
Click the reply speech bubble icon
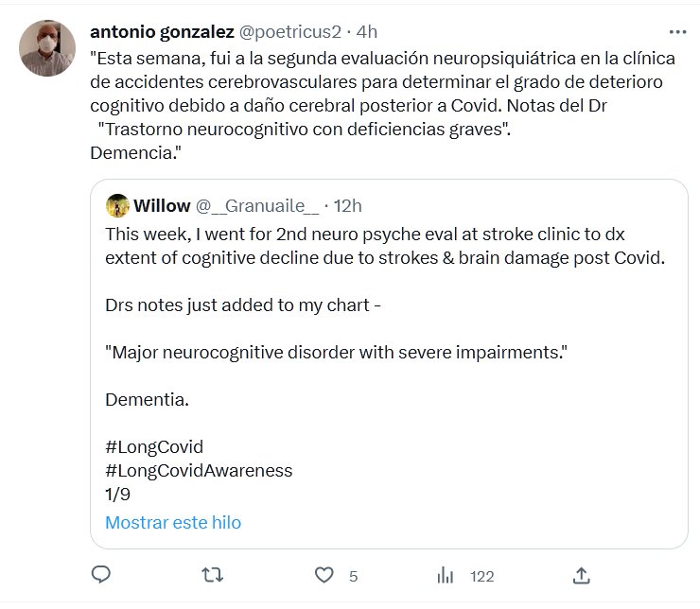(102, 575)
